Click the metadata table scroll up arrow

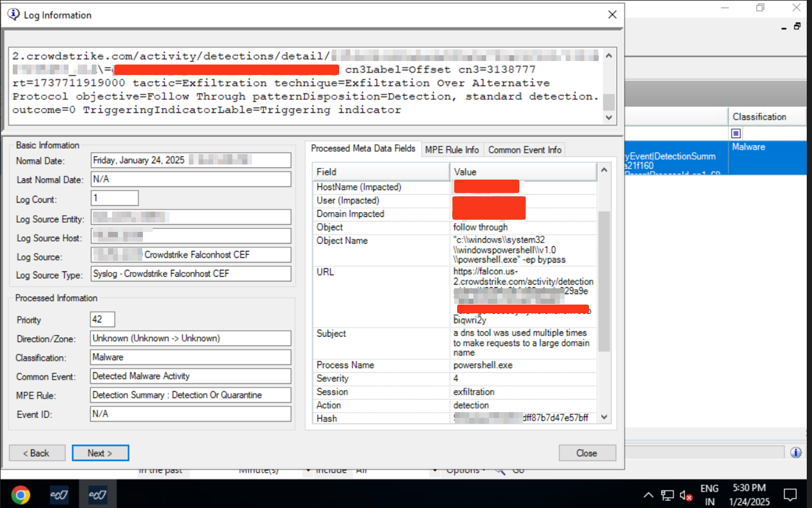[x=604, y=170]
